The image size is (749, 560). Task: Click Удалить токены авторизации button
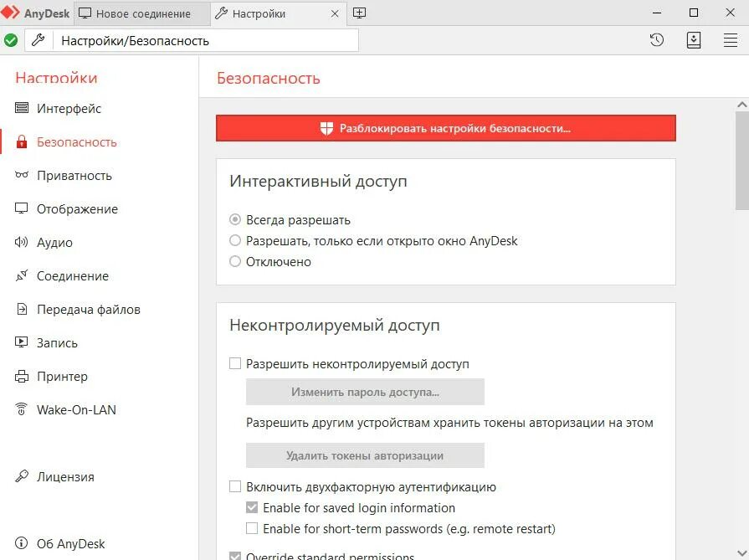[x=365, y=455]
